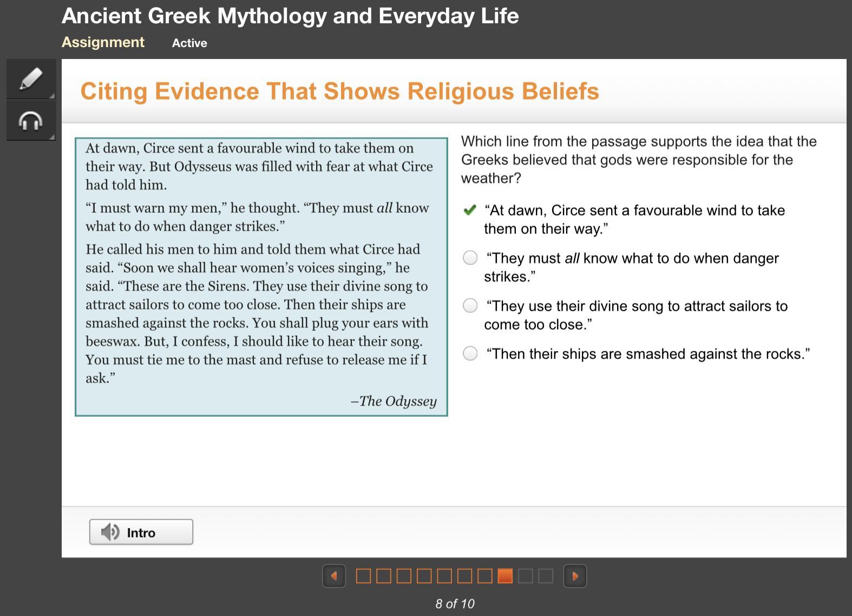Open the Assignment tab
Image resolution: width=852 pixels, height=616 pixels.
[x=103, y=42]
